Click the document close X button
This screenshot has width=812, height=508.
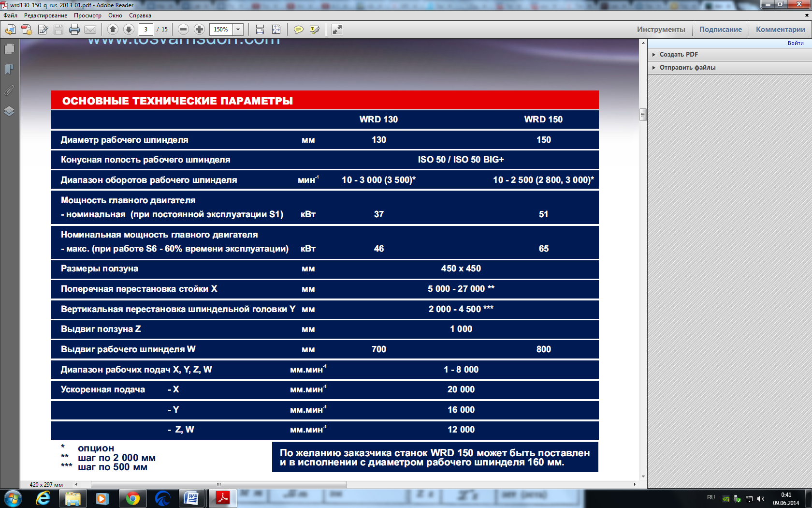(807, 15)
